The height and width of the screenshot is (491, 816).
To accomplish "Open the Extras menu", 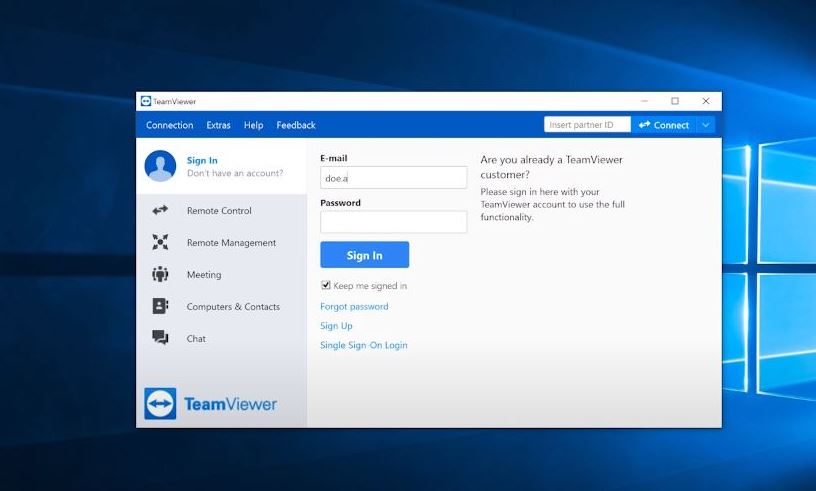I will click(x=218, y=125).
